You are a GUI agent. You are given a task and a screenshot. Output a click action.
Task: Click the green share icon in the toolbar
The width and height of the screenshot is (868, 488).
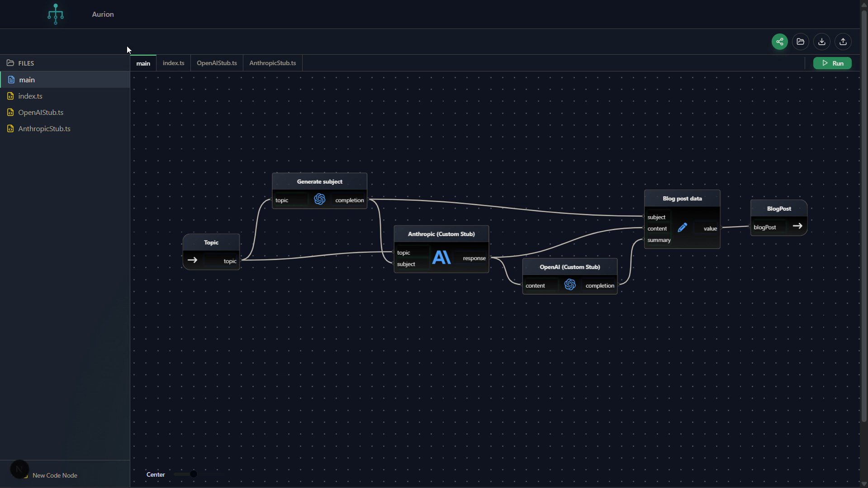(x=779, y=41)
